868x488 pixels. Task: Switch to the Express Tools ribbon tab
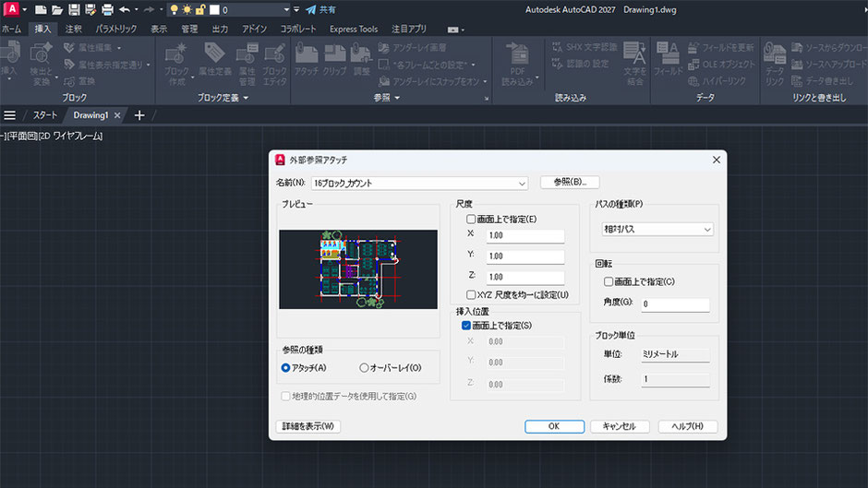[353, 29]
